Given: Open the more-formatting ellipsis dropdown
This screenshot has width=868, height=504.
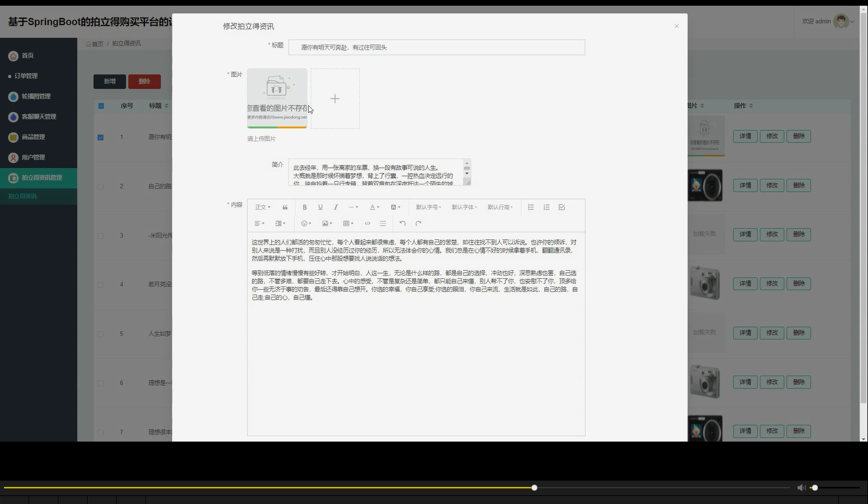Looking at the screenshot, I should 353,207.
